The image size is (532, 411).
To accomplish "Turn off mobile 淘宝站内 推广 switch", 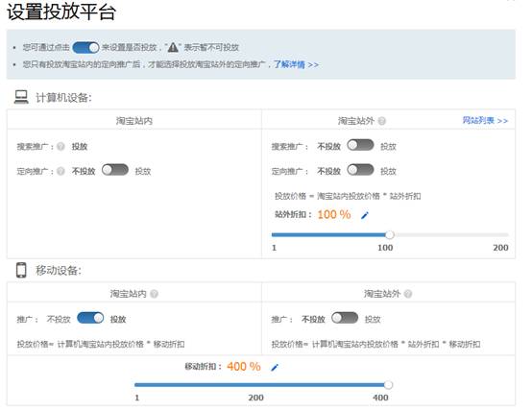I will tap(90, 318).
